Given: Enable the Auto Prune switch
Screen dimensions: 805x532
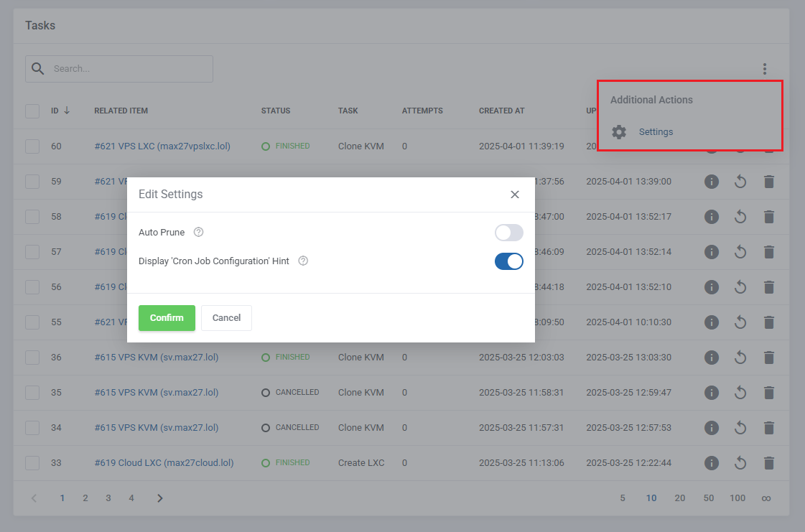Looking at the screenshot, I should click(x=508, y=233).
